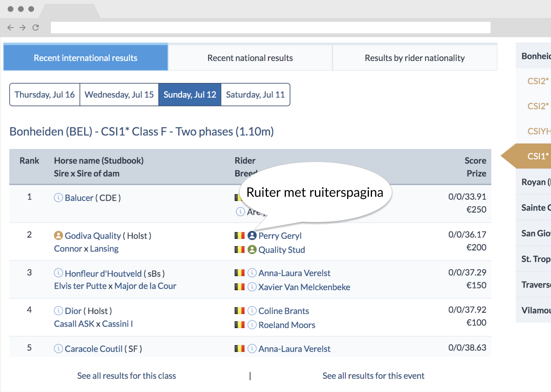Click the info icon beside Dior

(x=58, y=310)
